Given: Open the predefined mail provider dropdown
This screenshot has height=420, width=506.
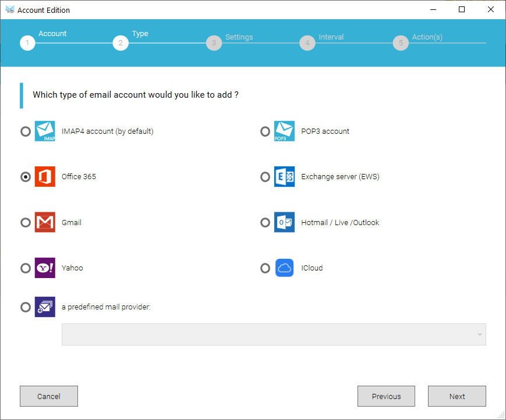Looking at the screenshot, I should click(x=274, y=334).
